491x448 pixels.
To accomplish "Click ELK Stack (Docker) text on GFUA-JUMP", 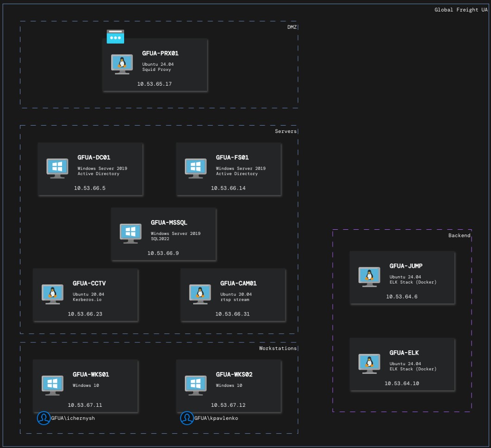I will click(413, 282).
